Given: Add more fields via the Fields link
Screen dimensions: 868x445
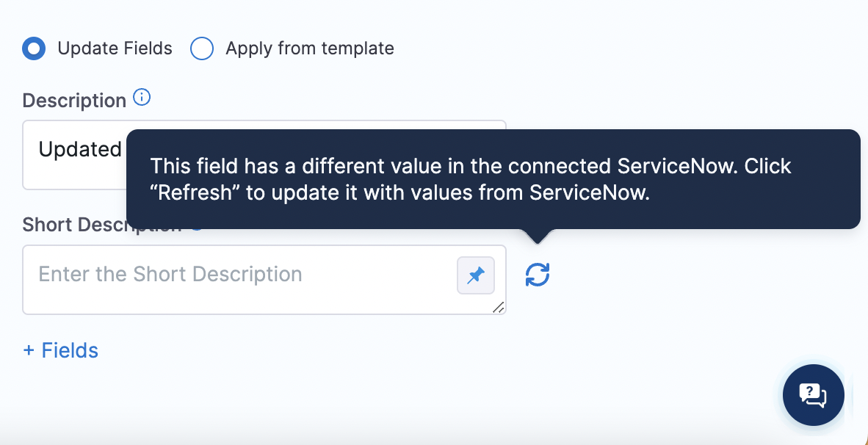Looking at the screenshot, I should (x=70, y=351).
